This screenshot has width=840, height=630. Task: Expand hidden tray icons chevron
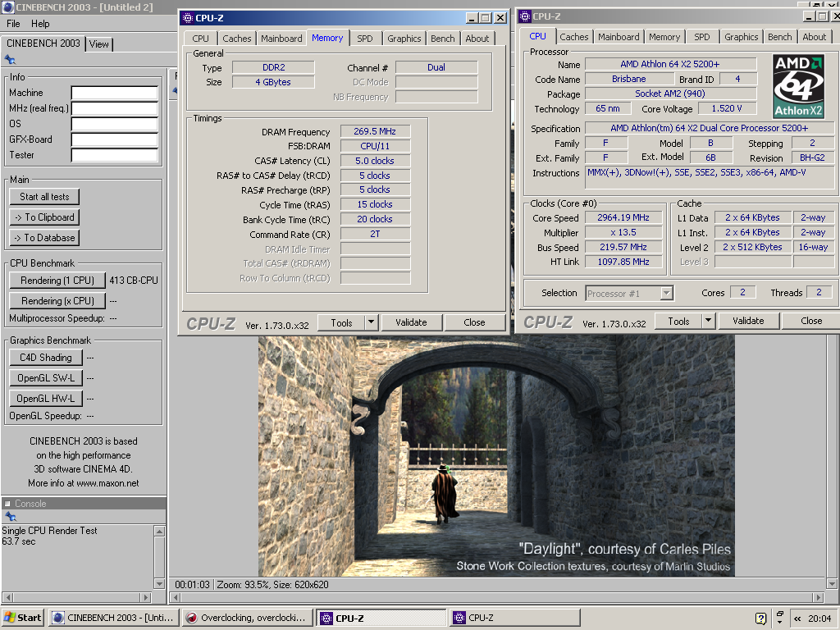coord(797,619)
